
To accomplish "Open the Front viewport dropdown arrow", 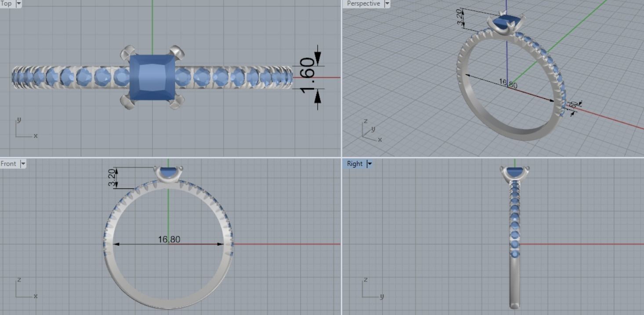I will [23, 163].
